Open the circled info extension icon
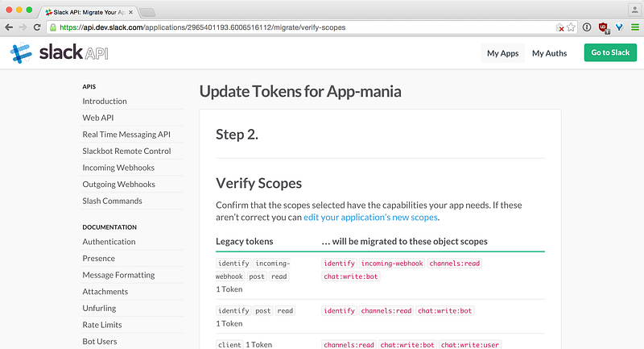Screen dimensions: 644x349 tap(587, 27)
